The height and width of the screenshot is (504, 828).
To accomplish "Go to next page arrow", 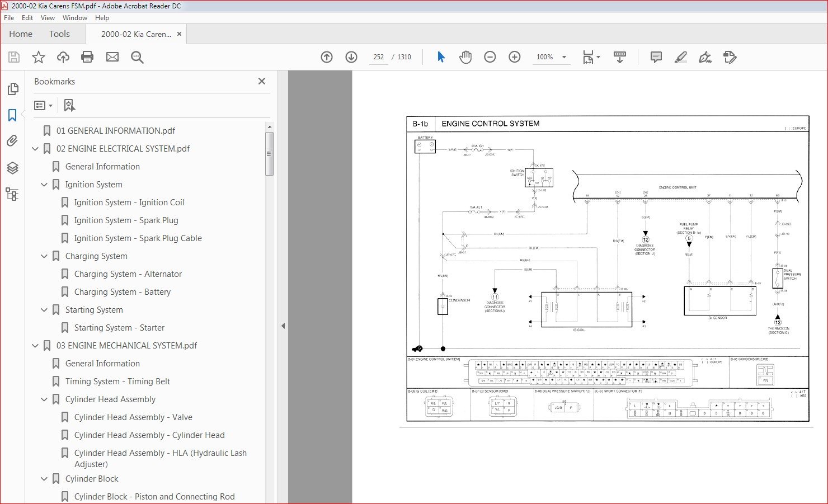I will coord(351,57).
